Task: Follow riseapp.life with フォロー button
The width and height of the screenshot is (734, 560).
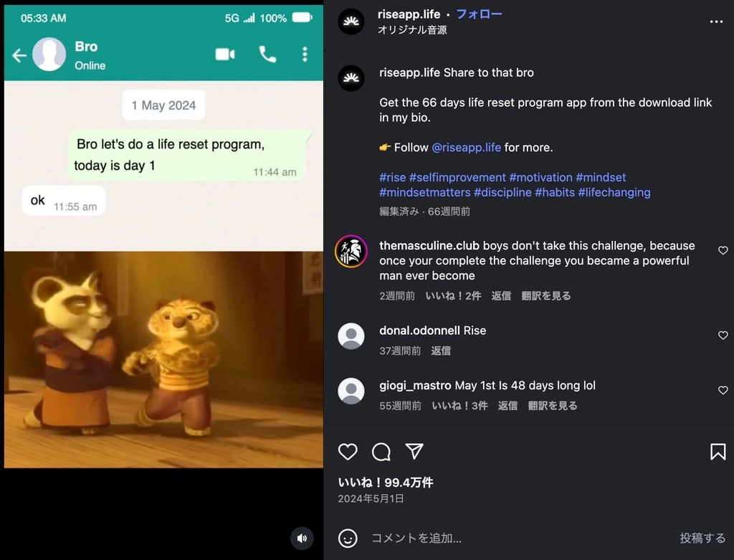Action: pos(479,14)
